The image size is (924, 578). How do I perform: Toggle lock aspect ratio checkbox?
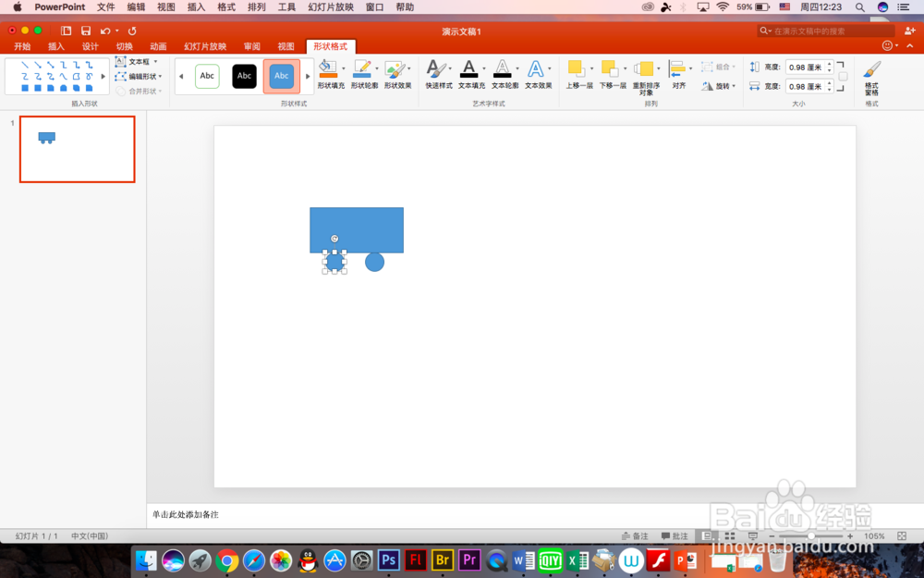click(x=844, y=77)
